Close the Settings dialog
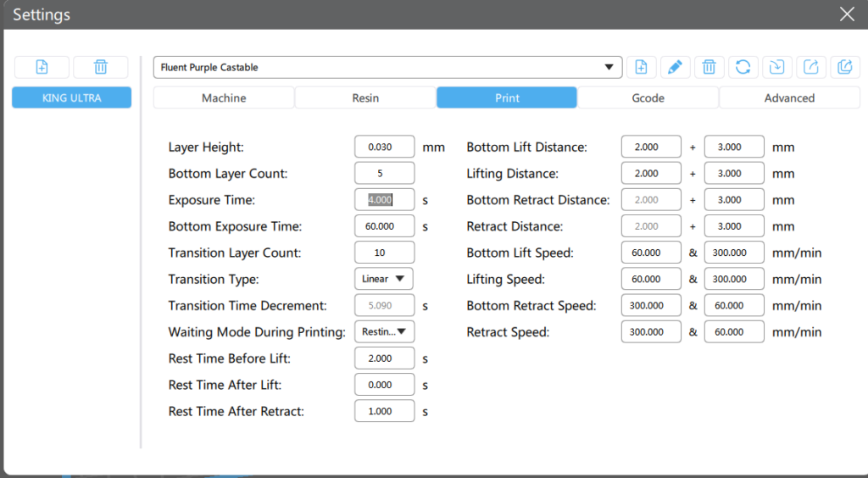Image resolution: width=868 pixels, height=478 pixels. click(x=847, y=14)
